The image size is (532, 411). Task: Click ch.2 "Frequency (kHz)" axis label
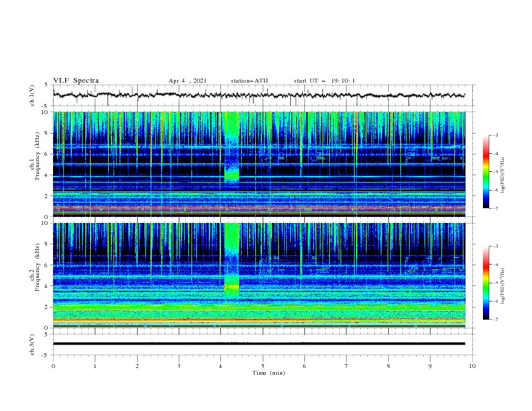click(x=38, y=267)
